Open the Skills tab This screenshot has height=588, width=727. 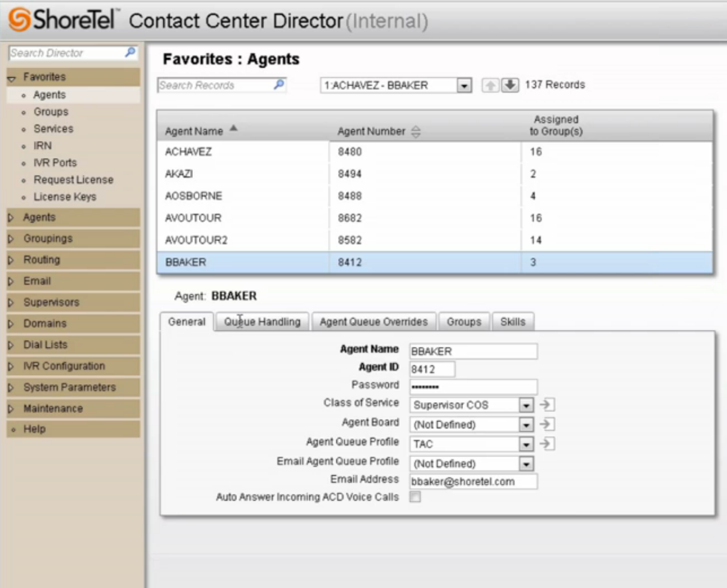tap(512, 322)
